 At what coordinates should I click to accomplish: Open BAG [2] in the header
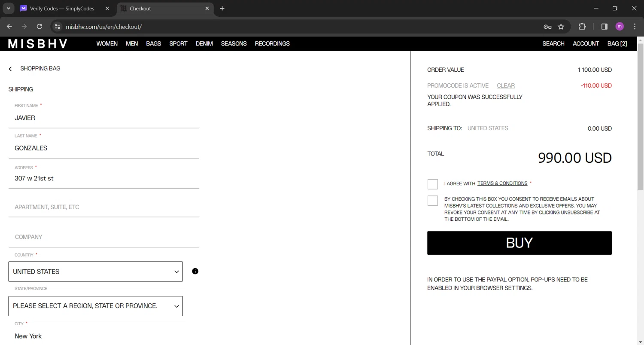click(617, 43)
